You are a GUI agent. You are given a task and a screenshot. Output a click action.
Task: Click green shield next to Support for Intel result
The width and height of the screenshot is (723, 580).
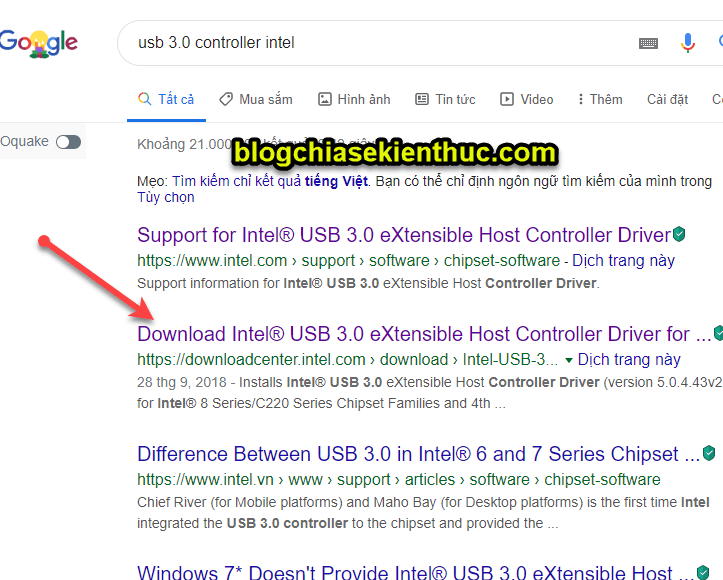(679, 234)
